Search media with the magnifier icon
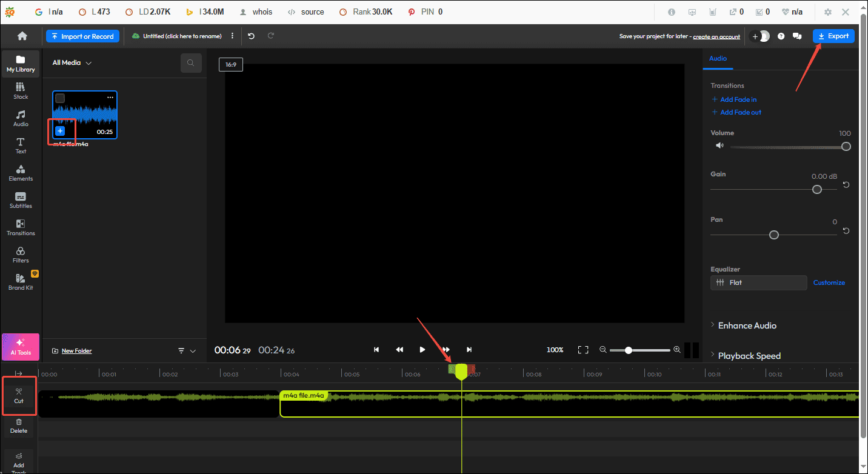 tap(191, 63)
